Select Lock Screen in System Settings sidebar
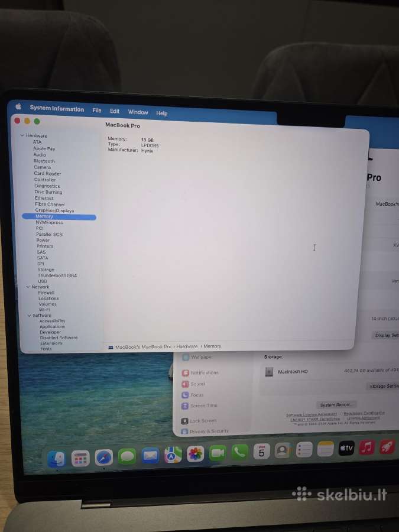399x532 pixels. click(x=199, y=421)
